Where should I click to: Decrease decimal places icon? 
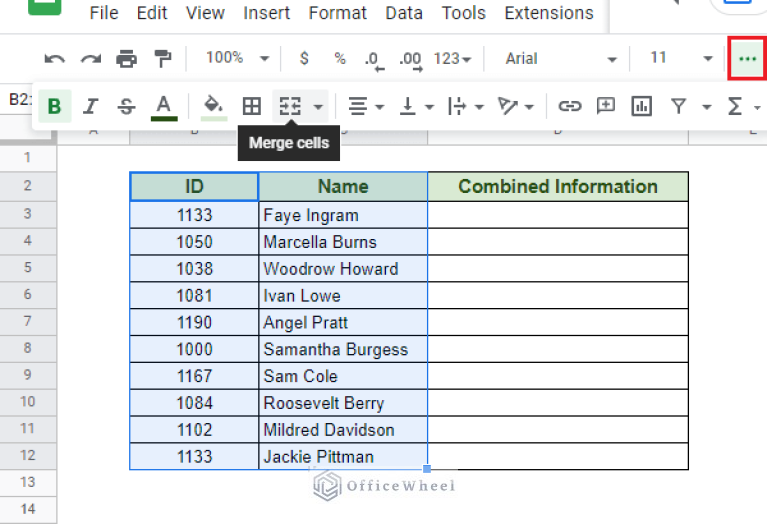coord(374,61)
